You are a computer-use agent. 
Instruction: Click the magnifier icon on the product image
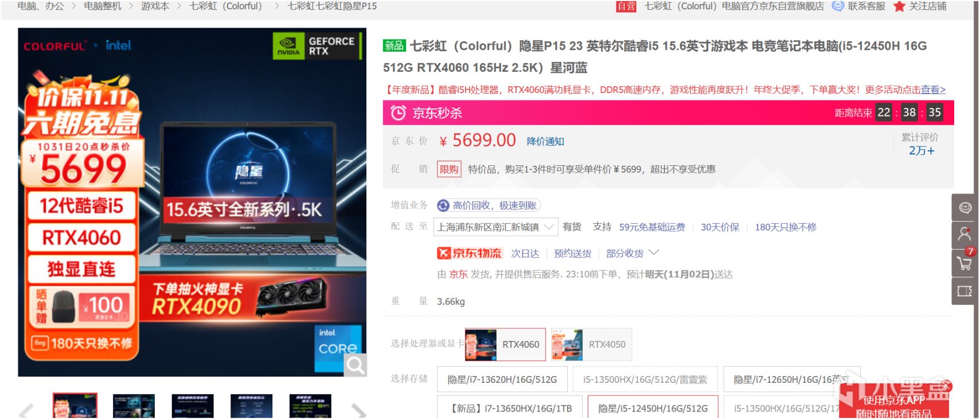click(x=355, y=365)
